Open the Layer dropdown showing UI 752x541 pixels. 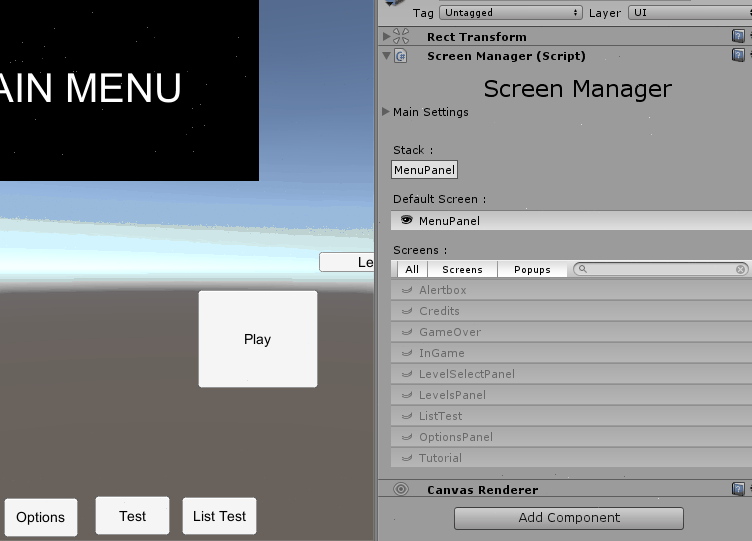click(688, 13)
